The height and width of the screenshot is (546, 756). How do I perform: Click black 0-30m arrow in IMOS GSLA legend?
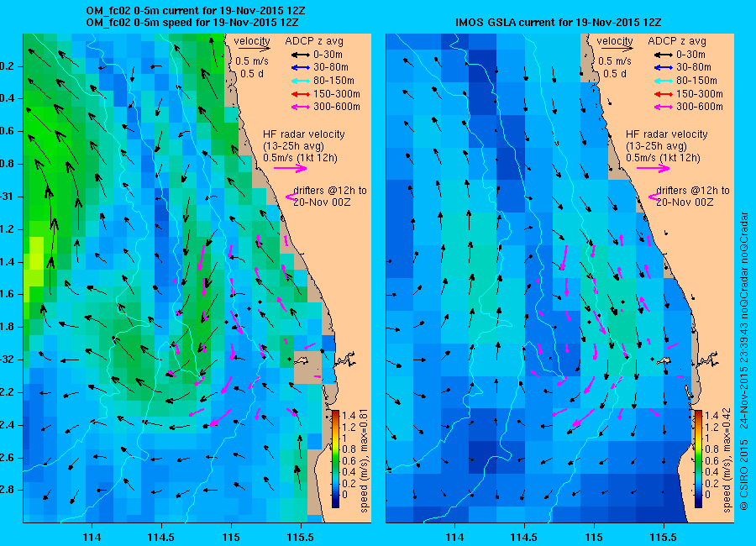tap(664, 55)
